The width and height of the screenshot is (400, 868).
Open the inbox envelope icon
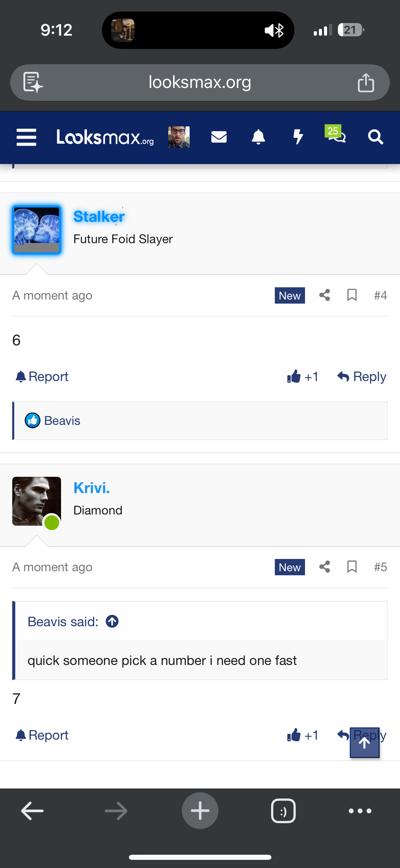(219, 137)
